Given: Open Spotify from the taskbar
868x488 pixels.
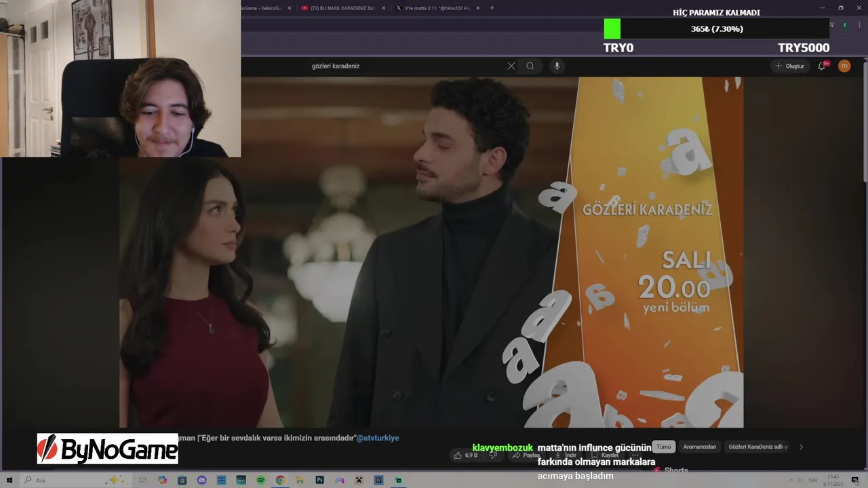Looking at the screenshot, I should (x=261, y=480).
